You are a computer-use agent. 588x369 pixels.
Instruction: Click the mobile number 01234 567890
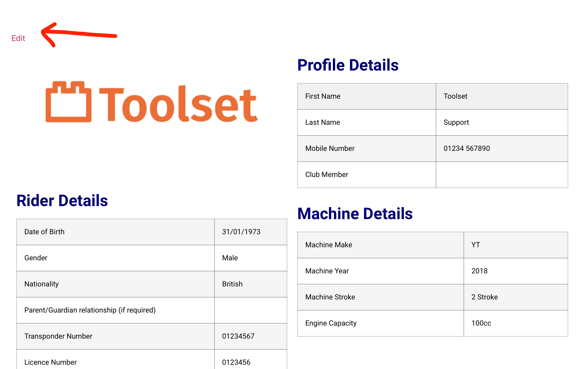[x=467, y=148]
